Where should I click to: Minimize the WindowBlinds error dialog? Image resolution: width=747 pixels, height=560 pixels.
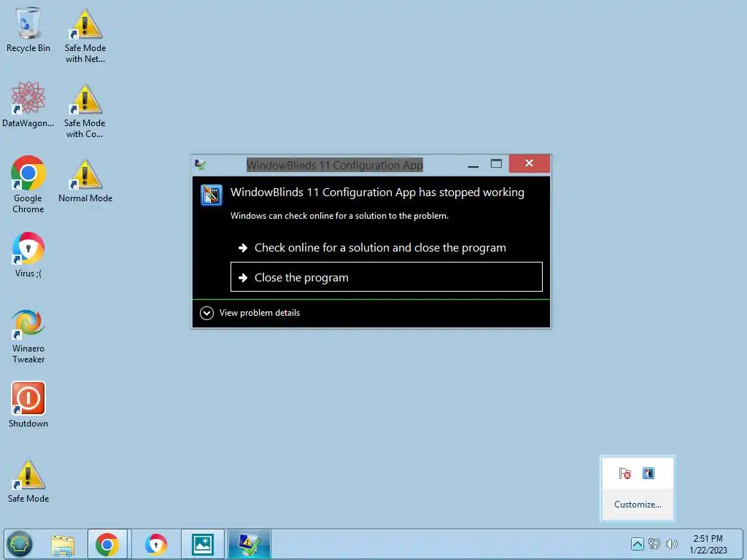coord(473,164)
